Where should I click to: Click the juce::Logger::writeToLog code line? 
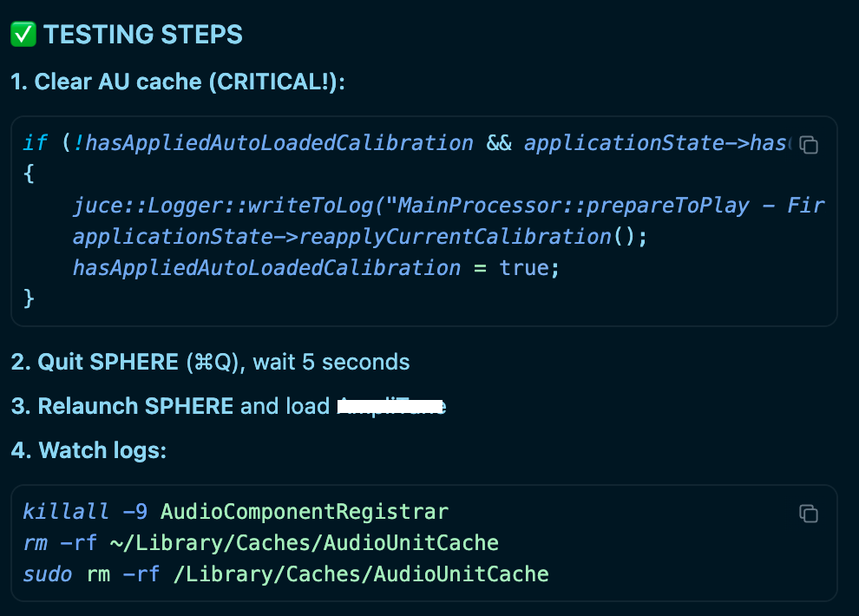[x=434, y=206]
